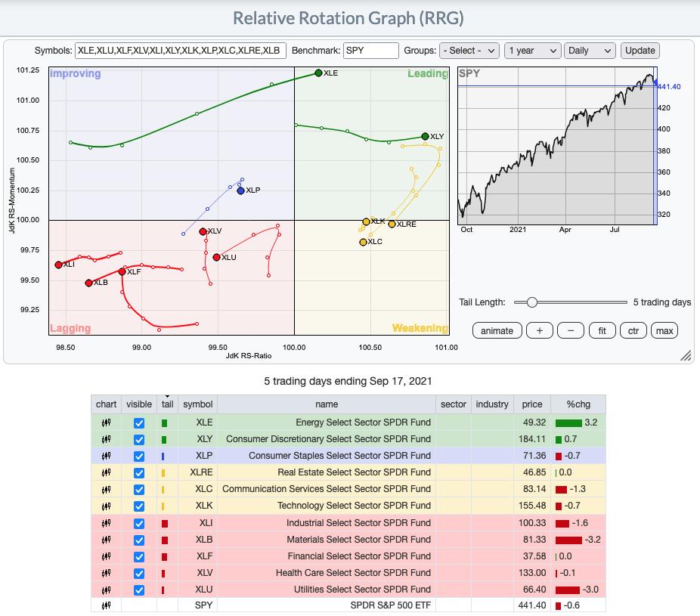Click the ctr button
Image resolution: width=700 pixels, height=616 pixels.
[x=633, y=331]
